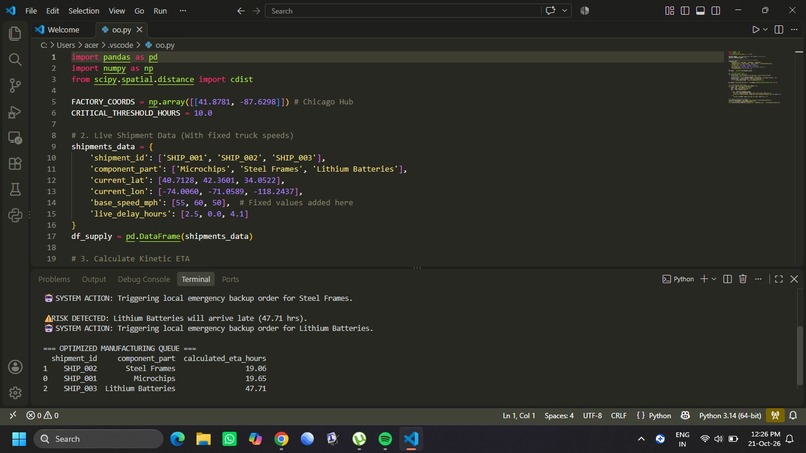Create a new terminal with plus
Screen dimensions: 806x453
pyautogui.click(x=704, y=279)
